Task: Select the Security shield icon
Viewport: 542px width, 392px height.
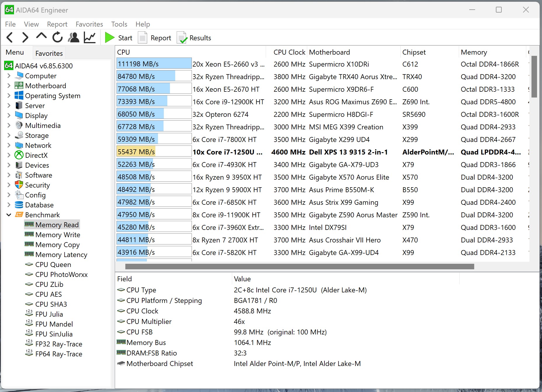Action: [x=19, y=185]
